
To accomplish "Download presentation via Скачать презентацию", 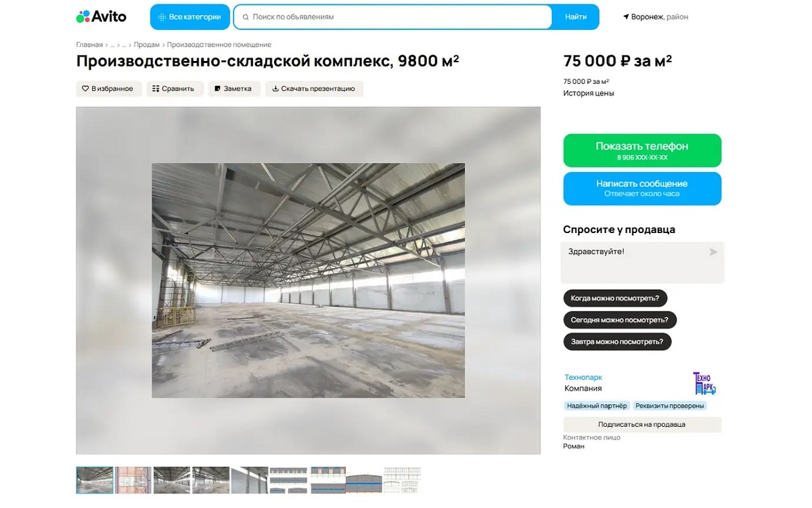I will pyautogui.click(x=314, y=89).
